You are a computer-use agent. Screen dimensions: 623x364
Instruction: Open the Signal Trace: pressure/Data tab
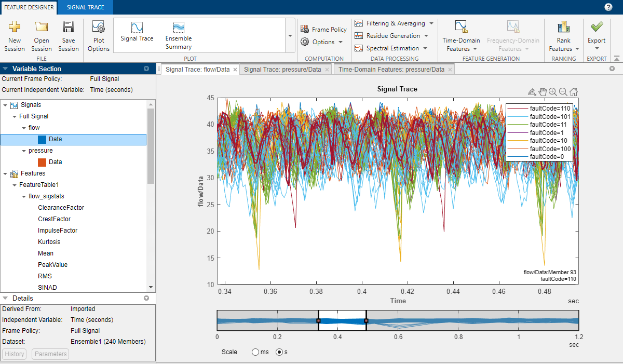[282, 70]
